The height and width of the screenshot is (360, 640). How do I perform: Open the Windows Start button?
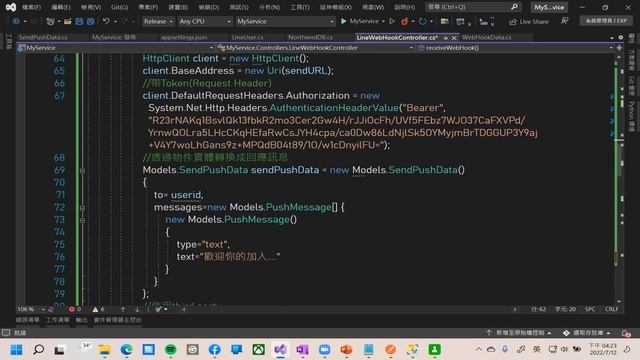(x=16, y=349)
